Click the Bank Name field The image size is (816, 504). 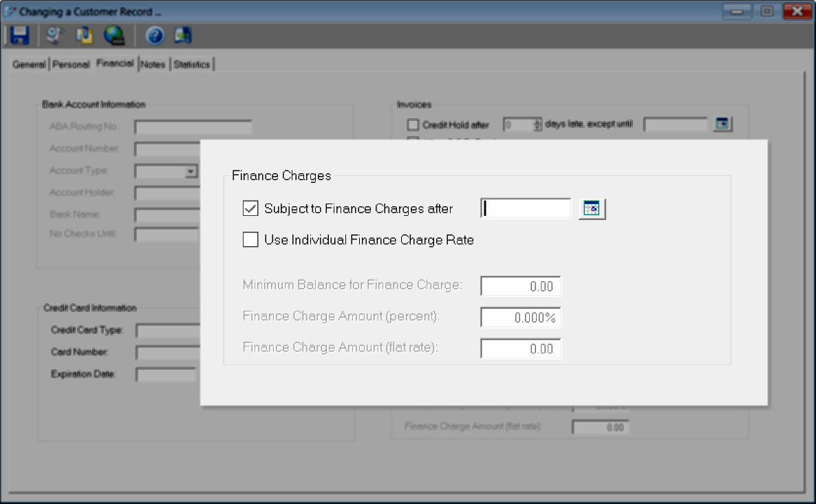tap(167, 215)
